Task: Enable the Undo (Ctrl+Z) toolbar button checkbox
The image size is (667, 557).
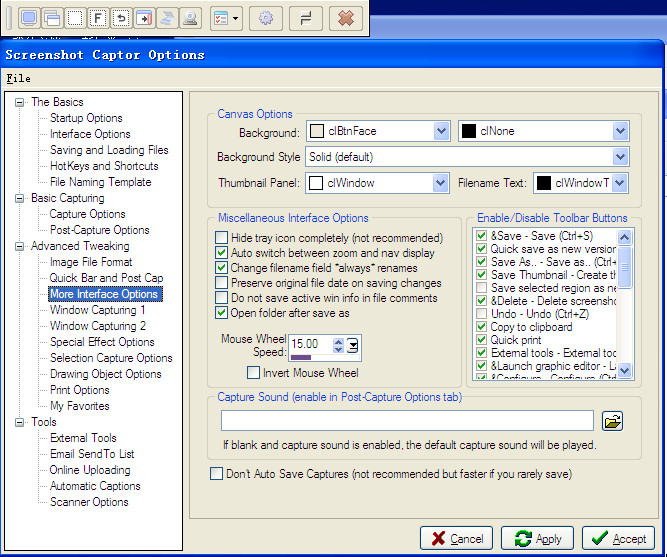Action: pos(482,314)
